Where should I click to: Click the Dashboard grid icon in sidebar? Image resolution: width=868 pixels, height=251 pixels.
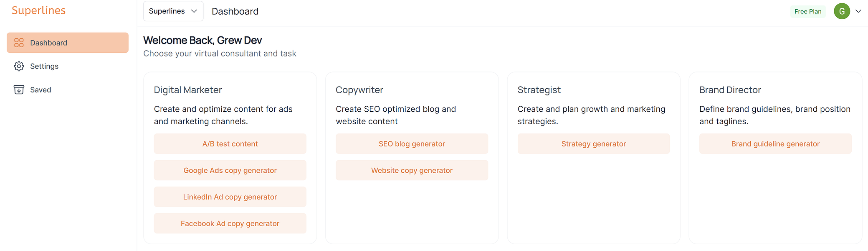[x=19, y=43]
